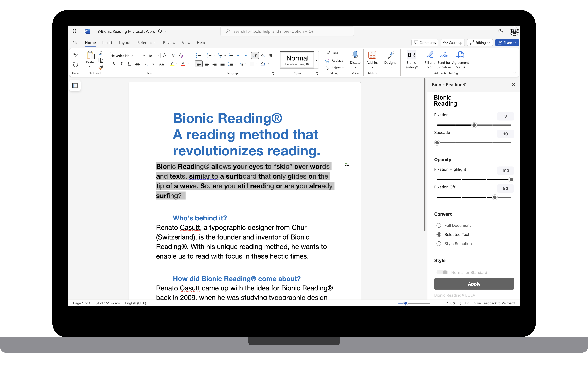The image size is (588, 368).
Task: Justify the paragraph text
Action: tap(222, 64)
